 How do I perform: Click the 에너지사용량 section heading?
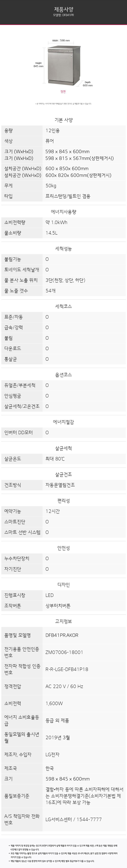[63, 212]
